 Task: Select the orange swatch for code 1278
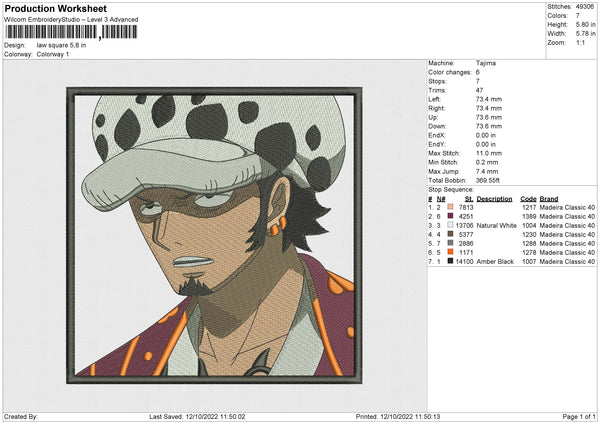pyautogui.click(x=450, y=252)
